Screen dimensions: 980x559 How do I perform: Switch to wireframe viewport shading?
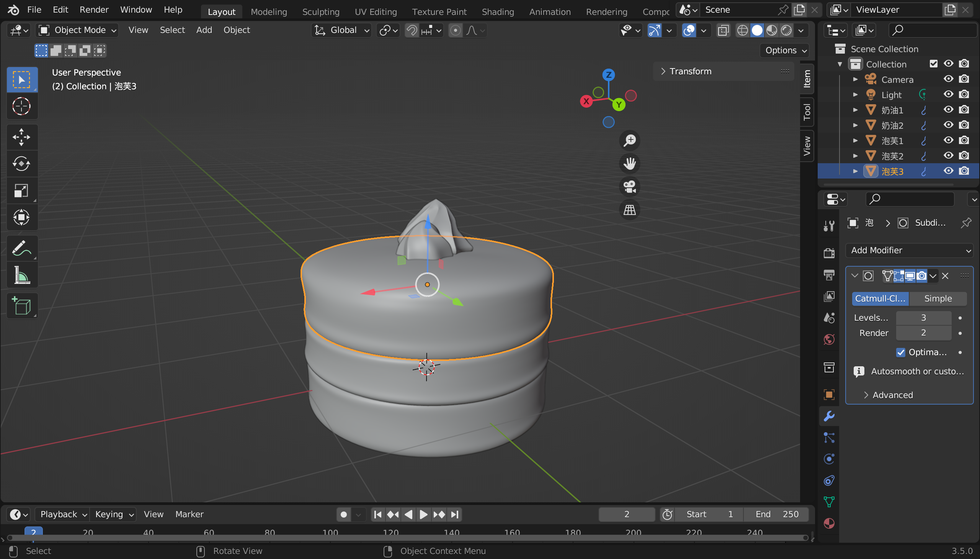[x=742, y=30]
